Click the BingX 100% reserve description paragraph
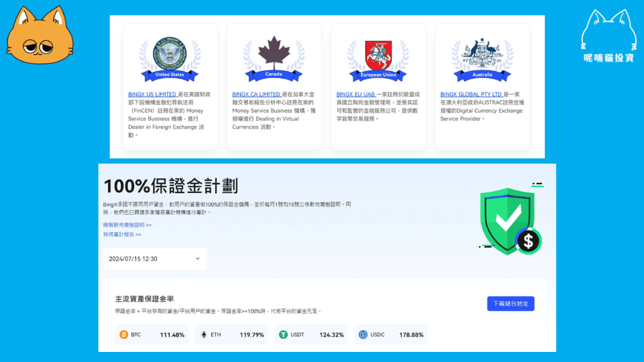Image resolution: width=644 pixels, height=362 pixels. 227,208
